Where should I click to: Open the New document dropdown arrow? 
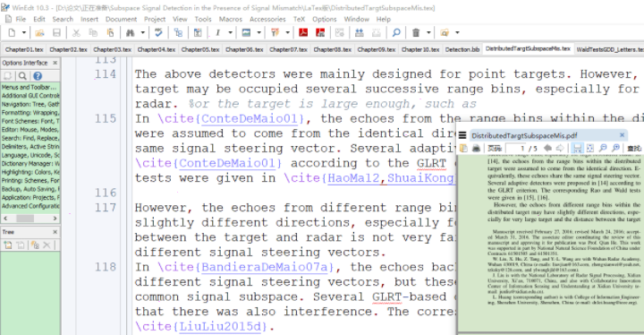click(x=24, y=32)
